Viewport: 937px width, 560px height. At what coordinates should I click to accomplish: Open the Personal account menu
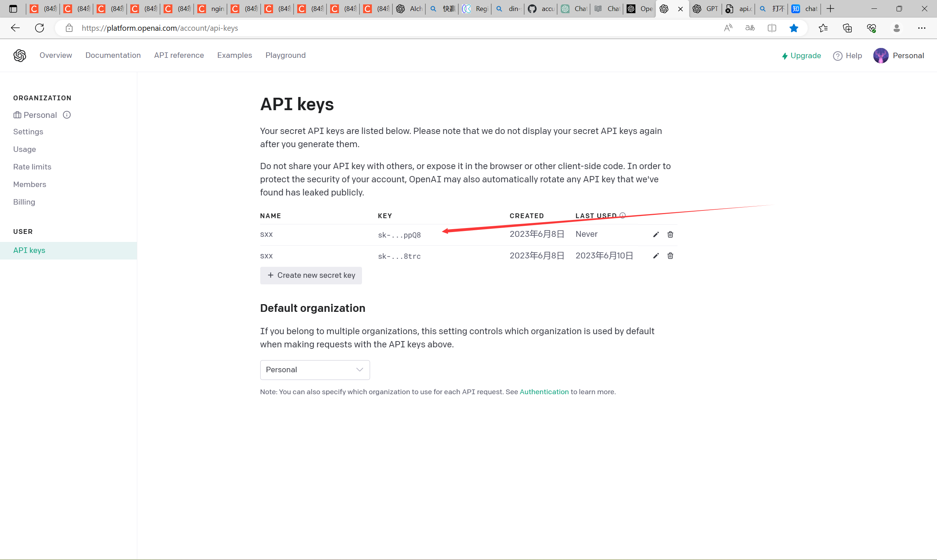tap(899, 56)
